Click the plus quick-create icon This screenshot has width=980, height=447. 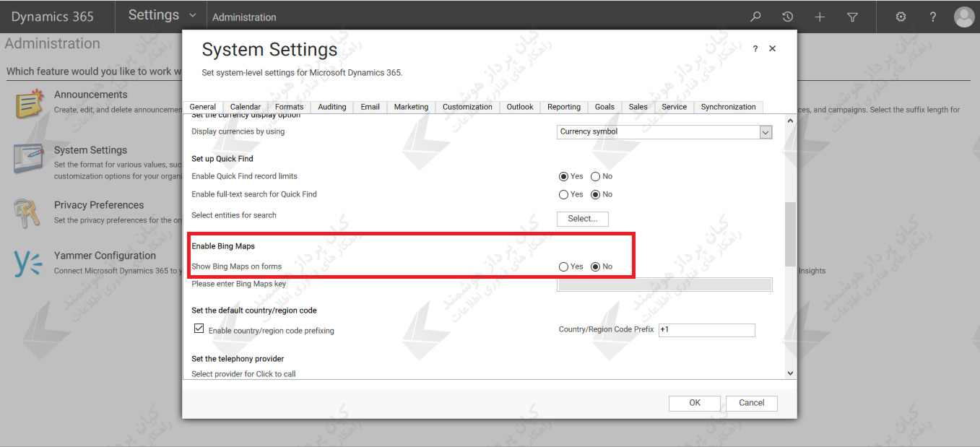(x=820, y=17)
